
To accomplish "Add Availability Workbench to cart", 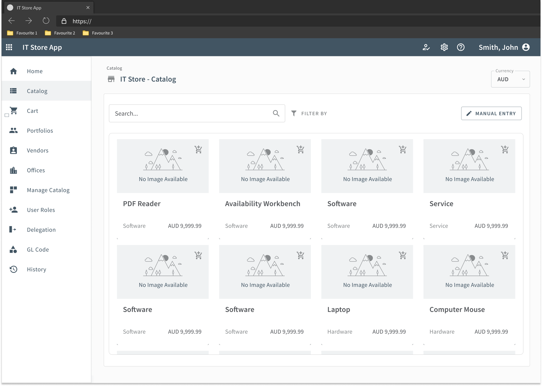I will 300,149.
